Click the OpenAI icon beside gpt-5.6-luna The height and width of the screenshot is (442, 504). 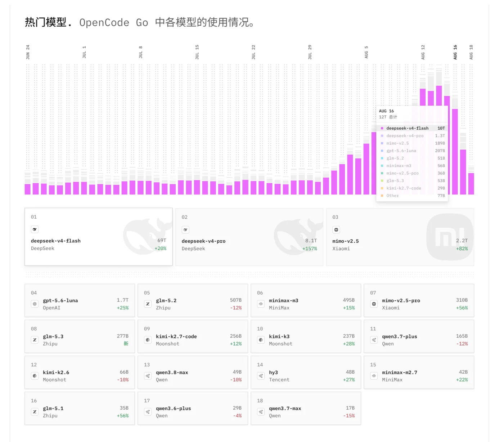point(35,304)
